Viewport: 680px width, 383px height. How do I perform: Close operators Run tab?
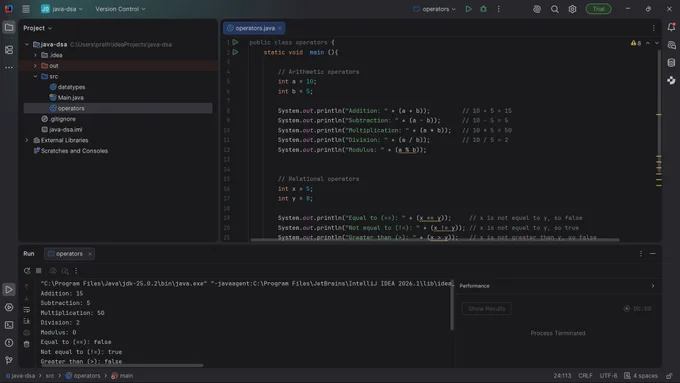90,254
